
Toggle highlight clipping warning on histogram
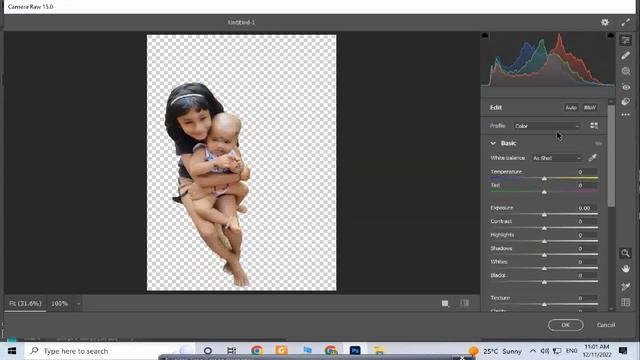[x=611, y=36]
